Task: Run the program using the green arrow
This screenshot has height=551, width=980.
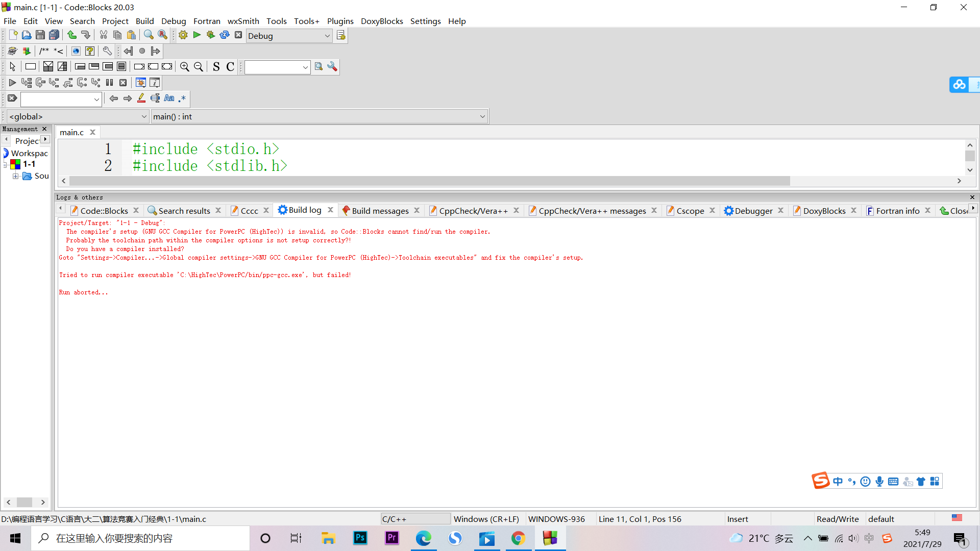Action: coord(197,35)
